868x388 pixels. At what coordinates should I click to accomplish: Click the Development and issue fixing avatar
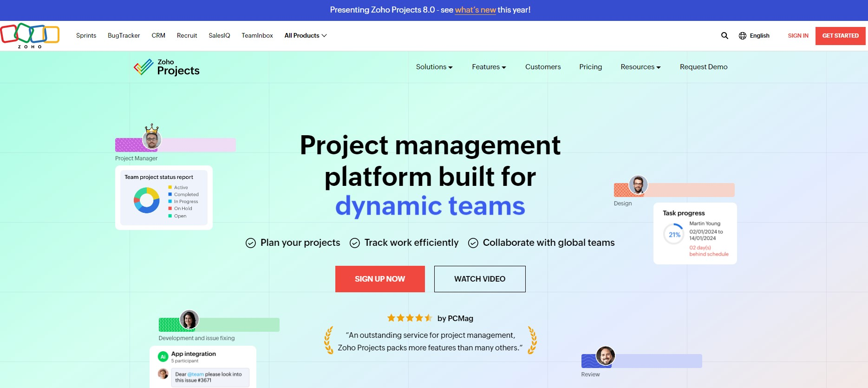(x=189, y=320)
